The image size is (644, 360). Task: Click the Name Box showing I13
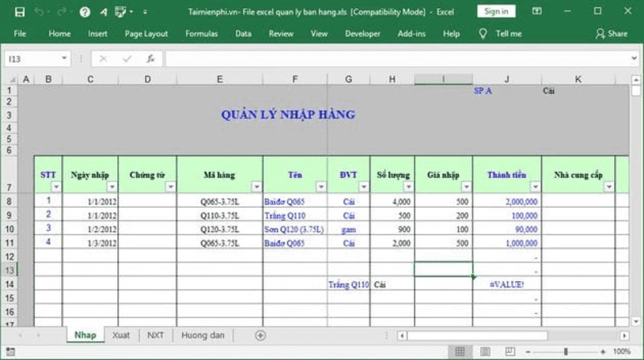(33, 59)
